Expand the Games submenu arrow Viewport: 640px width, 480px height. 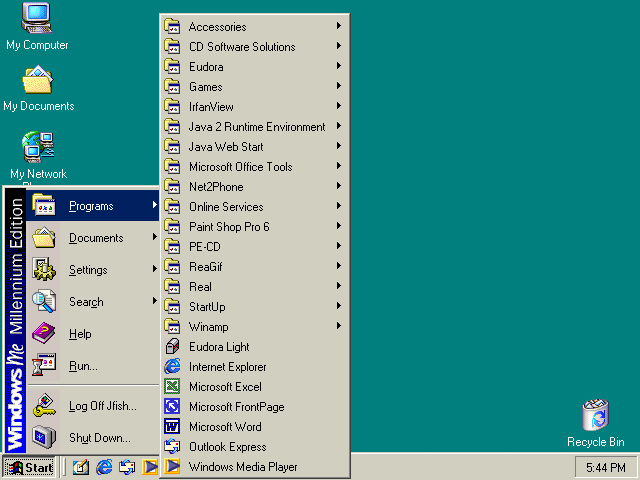(x=339, y=86)
